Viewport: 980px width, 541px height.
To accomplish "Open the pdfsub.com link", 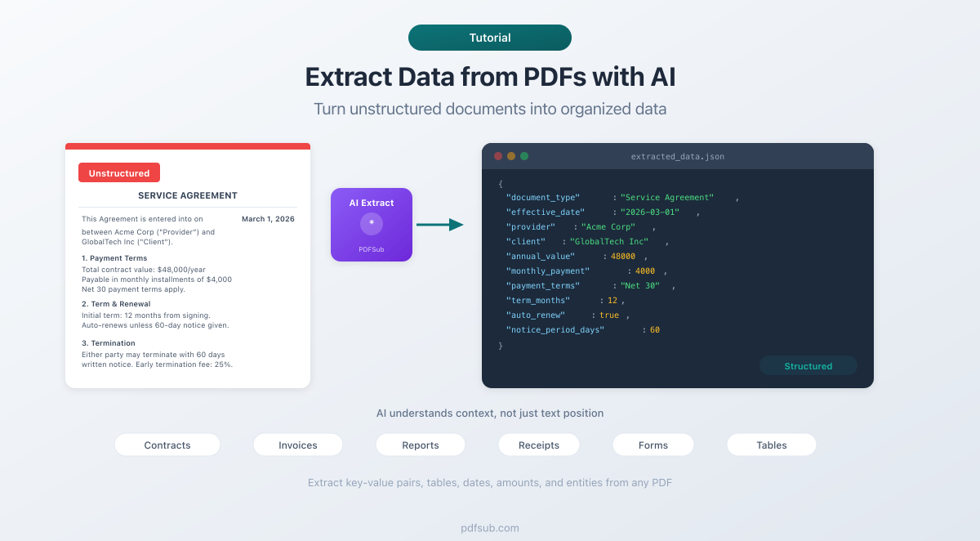I will (x=490, y=528).
